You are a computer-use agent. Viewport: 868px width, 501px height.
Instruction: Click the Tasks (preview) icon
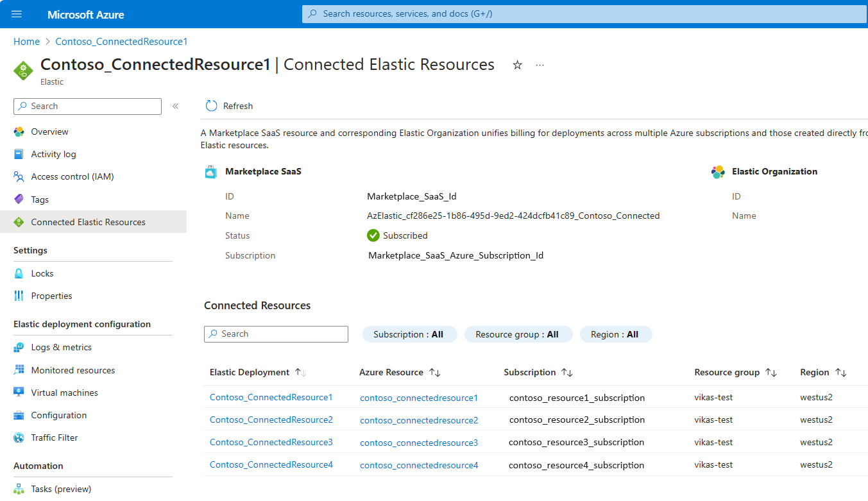coord(19,489)
